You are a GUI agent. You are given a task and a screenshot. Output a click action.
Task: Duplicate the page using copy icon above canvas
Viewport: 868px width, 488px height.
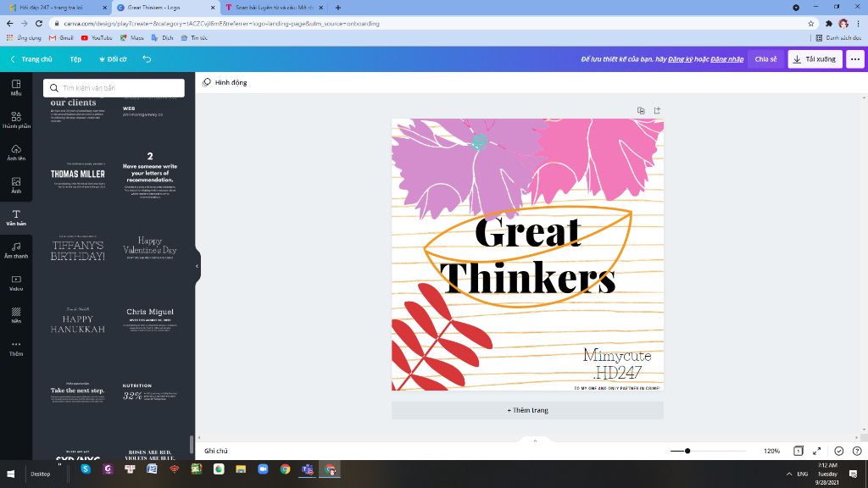641,111
